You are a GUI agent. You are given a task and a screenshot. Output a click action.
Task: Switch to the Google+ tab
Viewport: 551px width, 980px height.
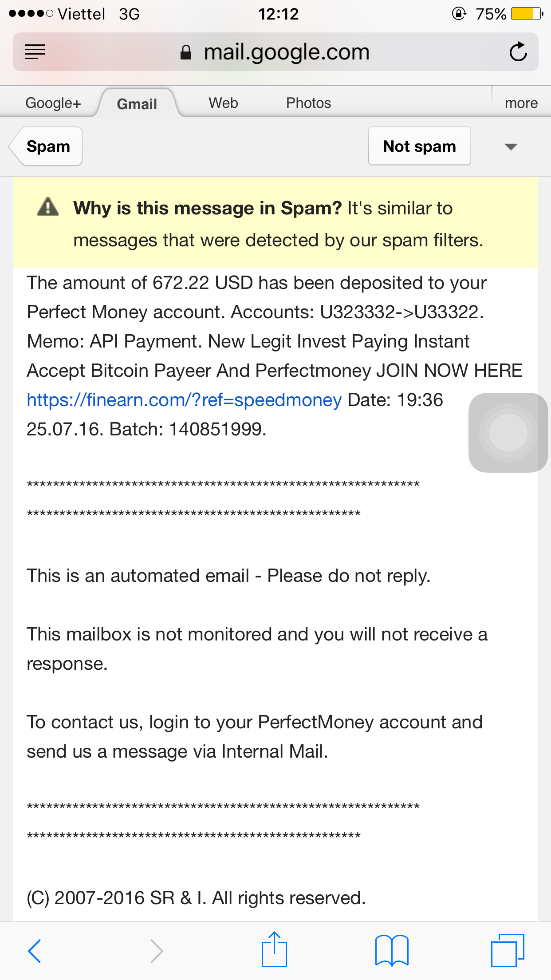tap(53, 103)
